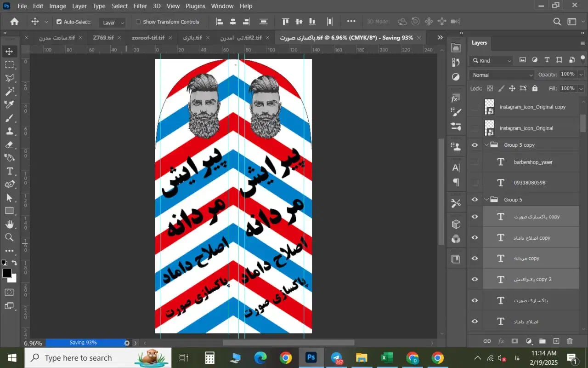
Task: Open the Filter menu
Action: pyautogui.click(x=140, y=6)
